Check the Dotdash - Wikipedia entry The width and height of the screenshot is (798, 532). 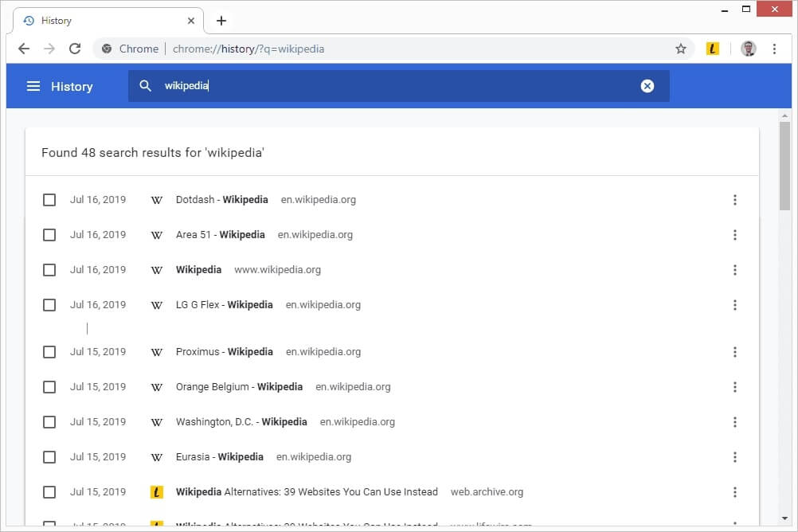coord(49,200)
